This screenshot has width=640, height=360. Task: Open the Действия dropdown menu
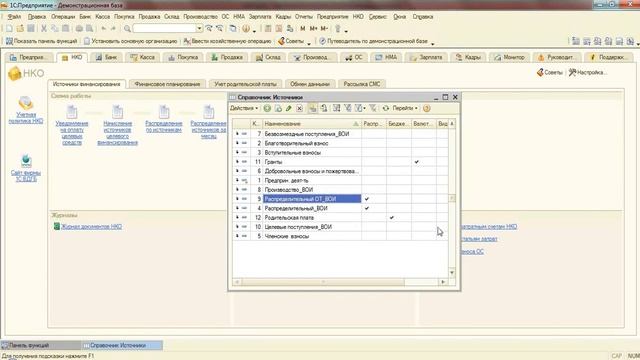tap(244, 108)
